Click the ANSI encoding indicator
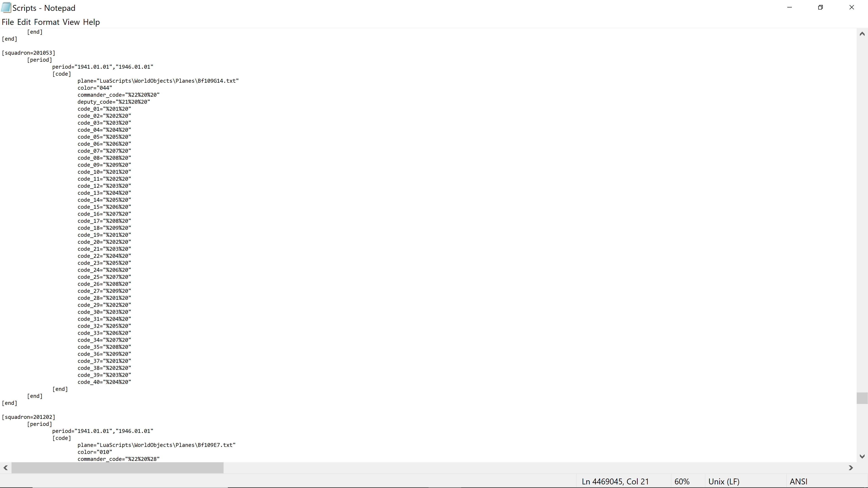 click(x=798, y=482)
